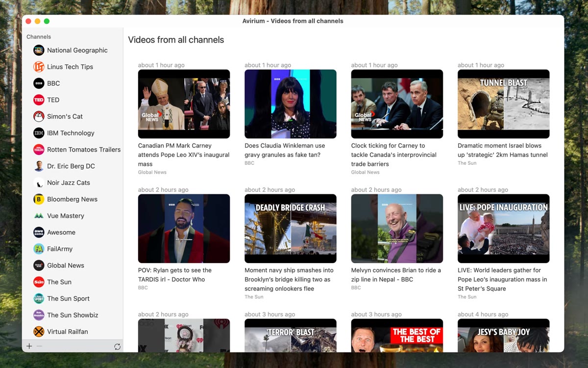Open the LIVE: POPE INAUGURATION thumbnail

(503, 229)
